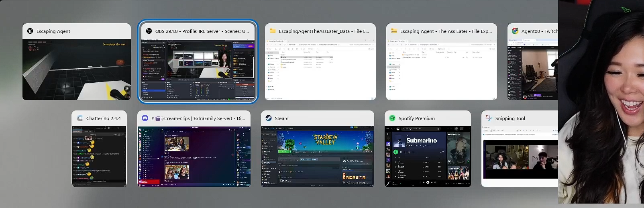Click the Steam logo icon
Image resolution: width=644 pixels, height=208 pixels.
(269, 118)
